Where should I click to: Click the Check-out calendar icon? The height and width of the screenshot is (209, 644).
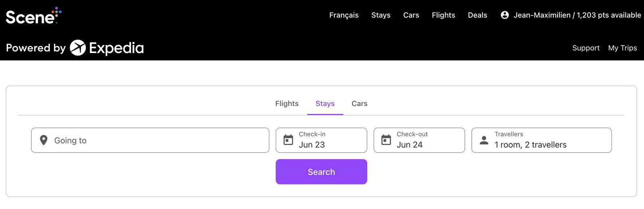(x=386, y=140)
